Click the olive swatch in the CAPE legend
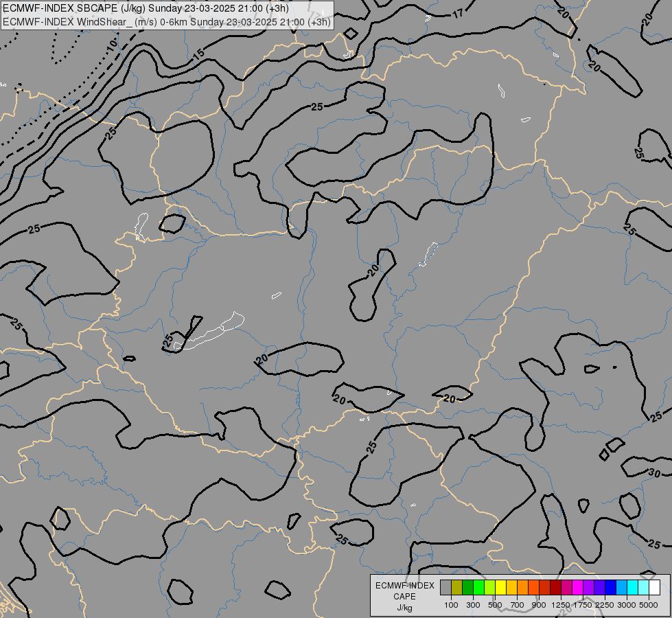 coord(457,588)
